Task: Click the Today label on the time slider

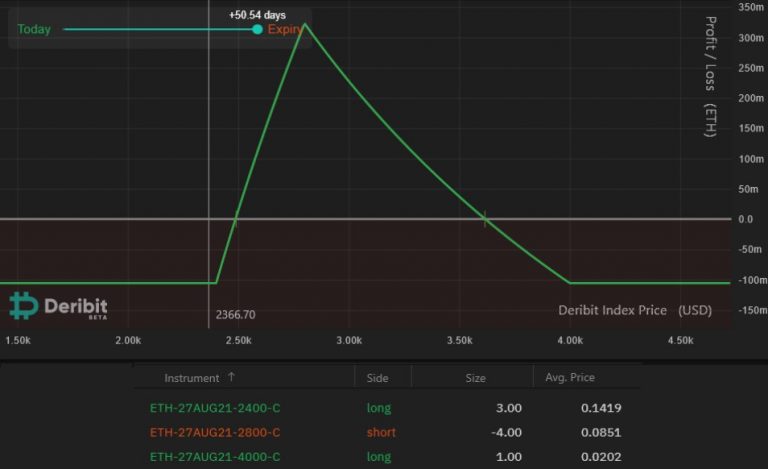Action: (34, 29)
